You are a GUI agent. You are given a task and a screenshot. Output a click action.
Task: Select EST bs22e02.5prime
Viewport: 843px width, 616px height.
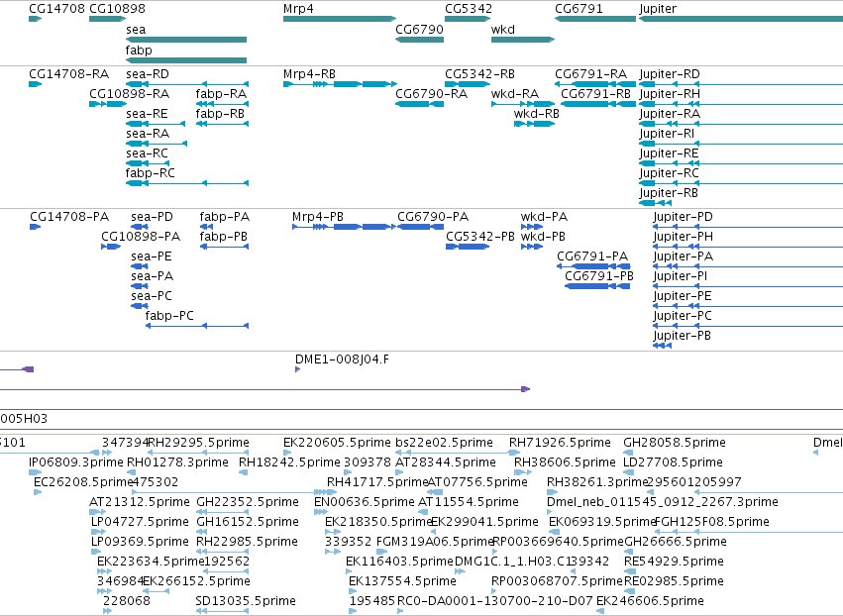tap(444, 443)
